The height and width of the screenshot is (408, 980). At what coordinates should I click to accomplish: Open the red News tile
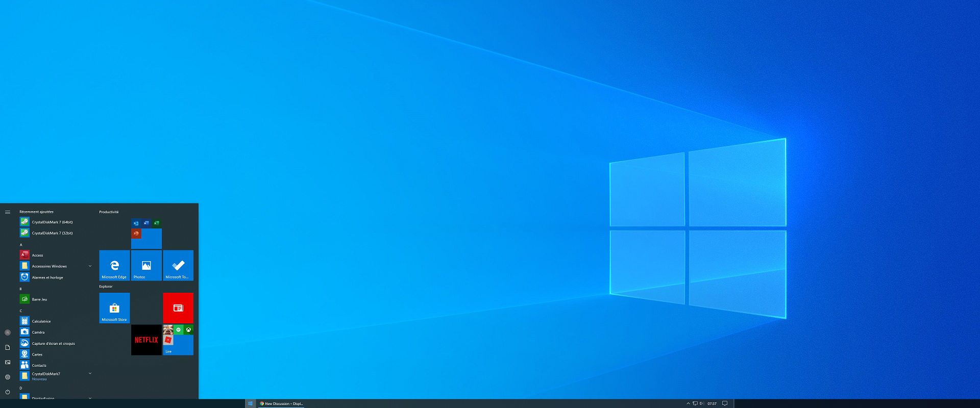[178, 308]
